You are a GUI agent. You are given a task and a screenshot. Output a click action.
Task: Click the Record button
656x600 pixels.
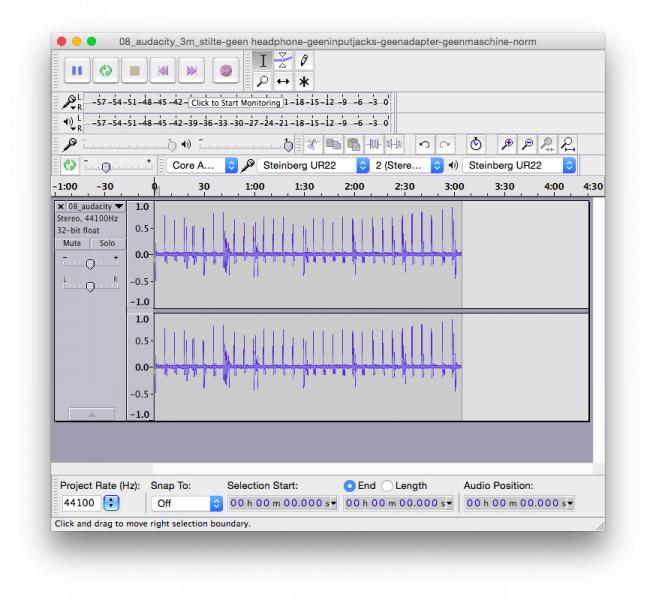pos(226,71)
